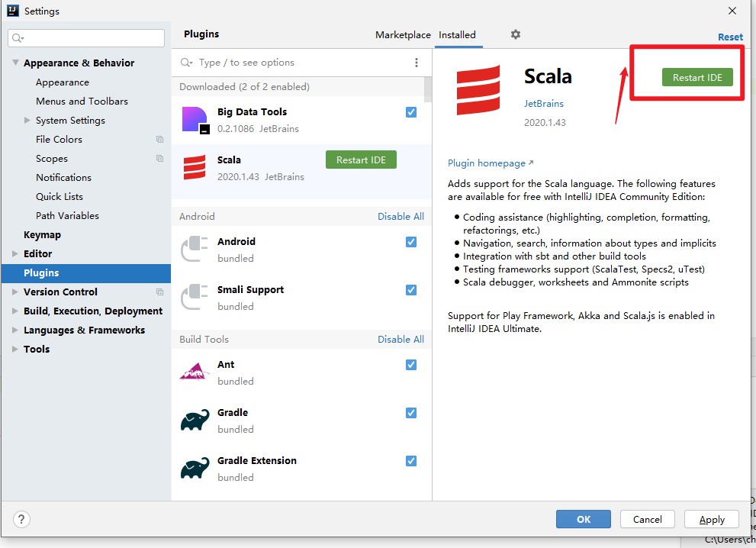Viewport: 756px width, 548px height.
Task: Click the Gradle elephant icon
Action: 195,420
